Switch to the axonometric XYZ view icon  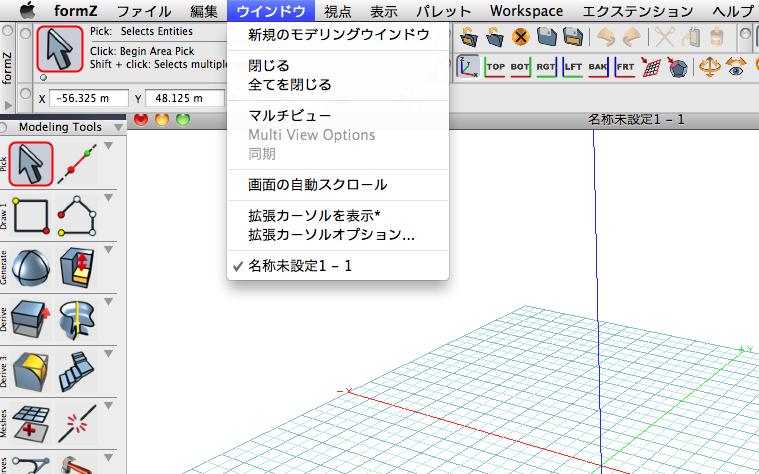click(x=468, y=67)
